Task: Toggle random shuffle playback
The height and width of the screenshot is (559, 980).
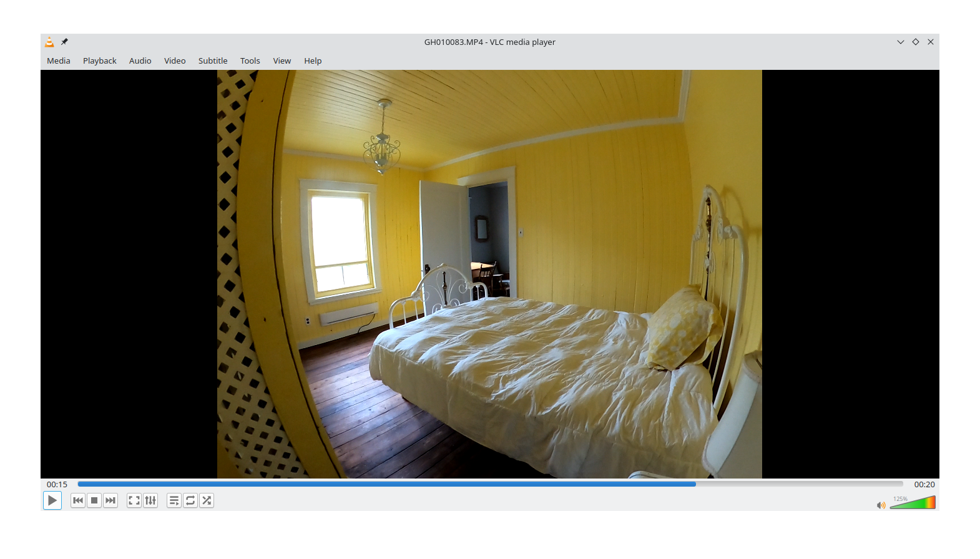Action: pos(207,500)
